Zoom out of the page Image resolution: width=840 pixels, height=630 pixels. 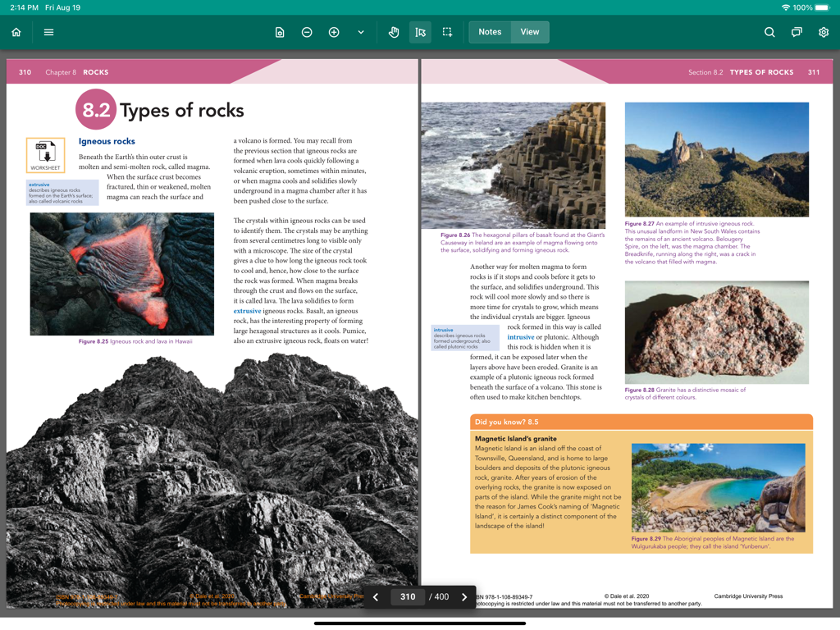coord(306,32)
